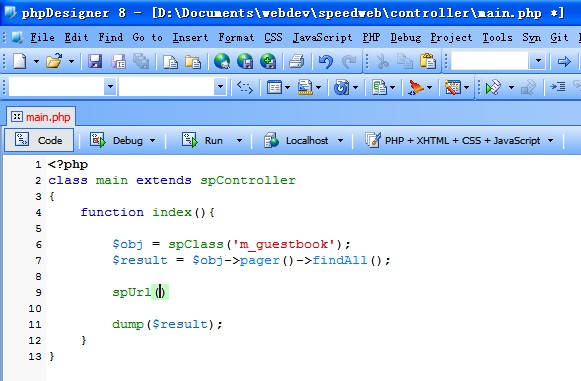Click the Copy icon in the toolbar

coord(405,62)
